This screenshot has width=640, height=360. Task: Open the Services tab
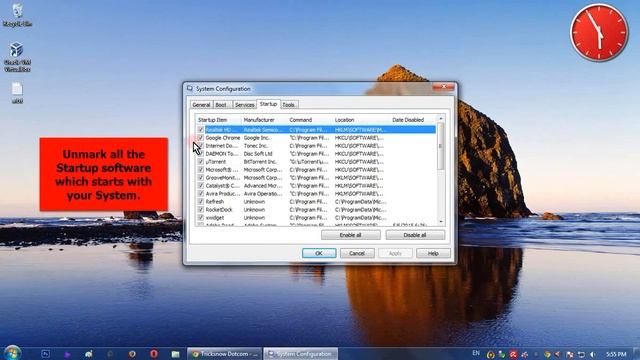click(244, 105)
